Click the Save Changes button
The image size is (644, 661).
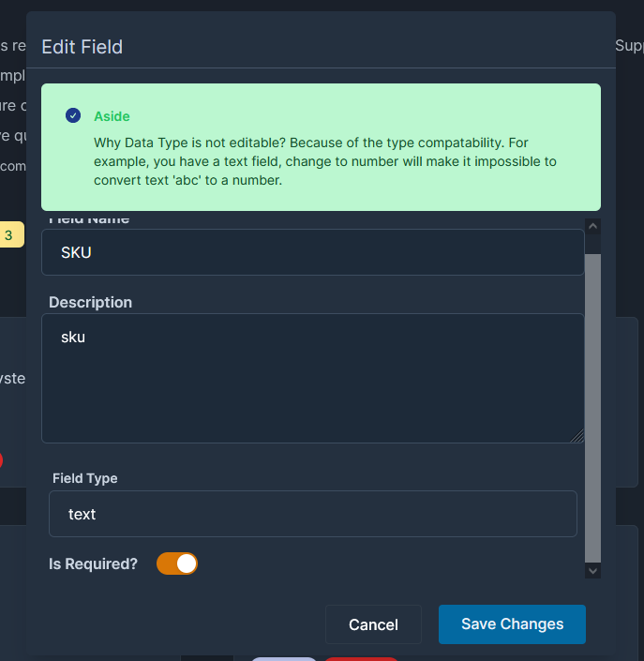(x=512, y=624)
